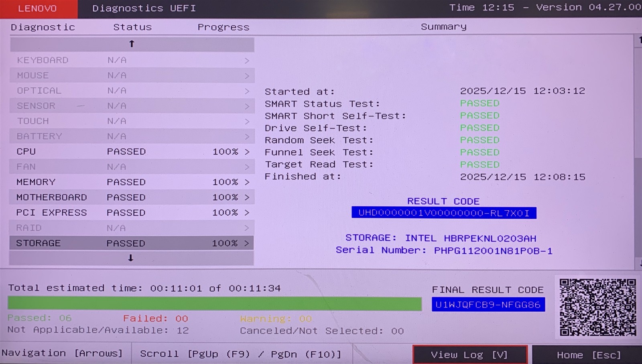
Task: Click the Summary header
Action: pos(443,26)
